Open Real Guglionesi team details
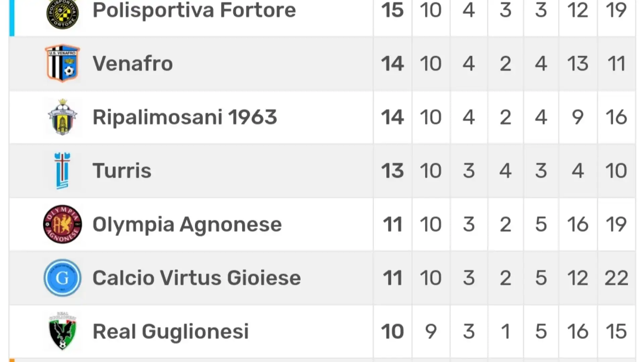This screenshot has height=362, width=644. click(x=171, y=331)
